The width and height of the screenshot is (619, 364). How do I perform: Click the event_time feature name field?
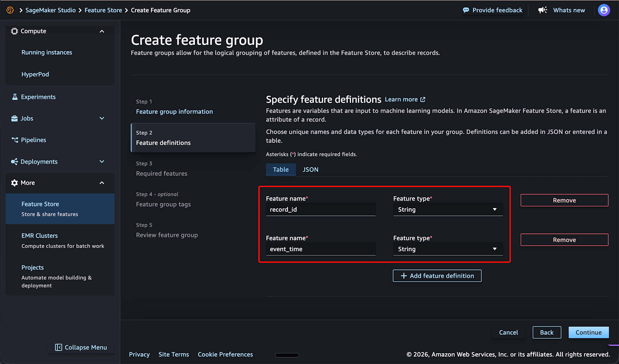[x=321, y=249]
